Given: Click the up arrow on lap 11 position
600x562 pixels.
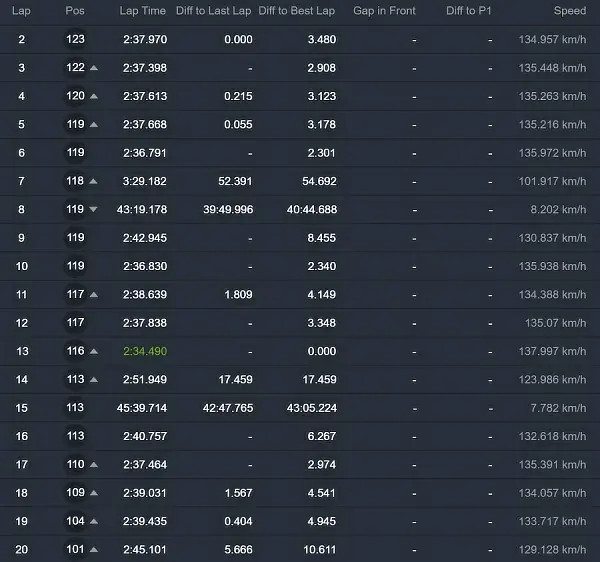Looking at the screenshot, I should (94, 295).
